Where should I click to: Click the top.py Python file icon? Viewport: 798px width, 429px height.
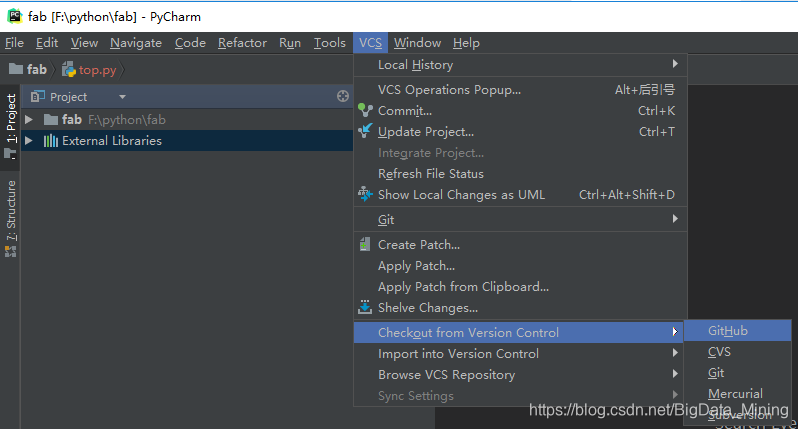(69, 70)
